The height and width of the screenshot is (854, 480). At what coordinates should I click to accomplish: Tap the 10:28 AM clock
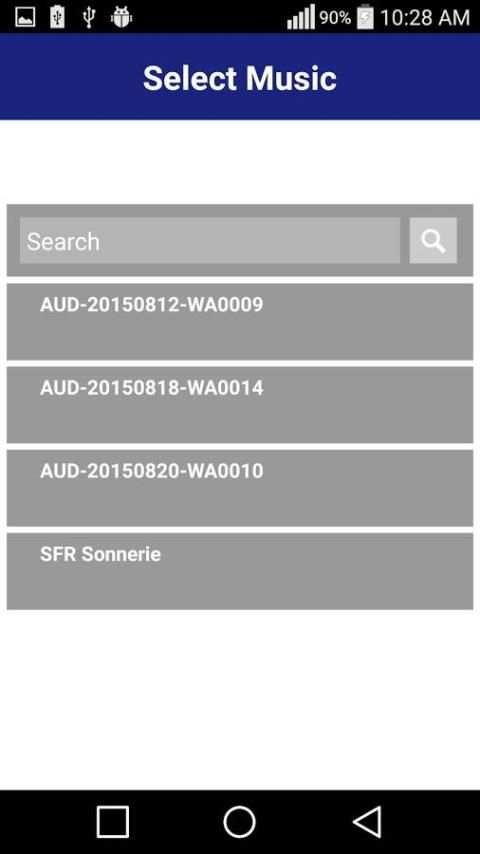coord(425,17)
